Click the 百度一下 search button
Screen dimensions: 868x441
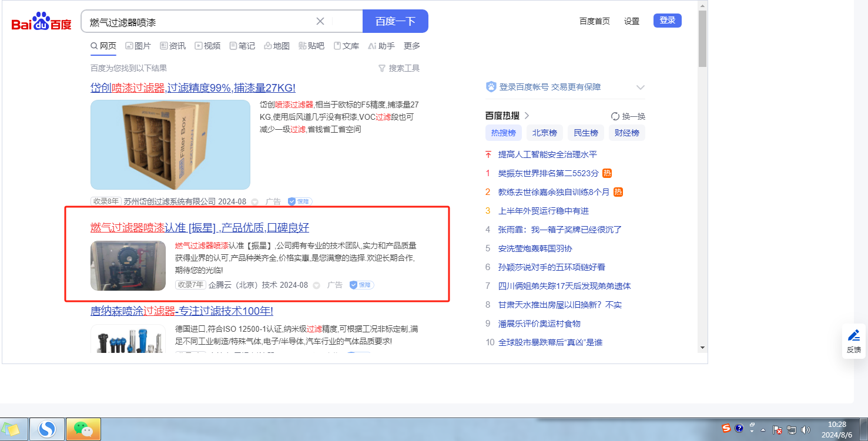[x=395, y=22]
